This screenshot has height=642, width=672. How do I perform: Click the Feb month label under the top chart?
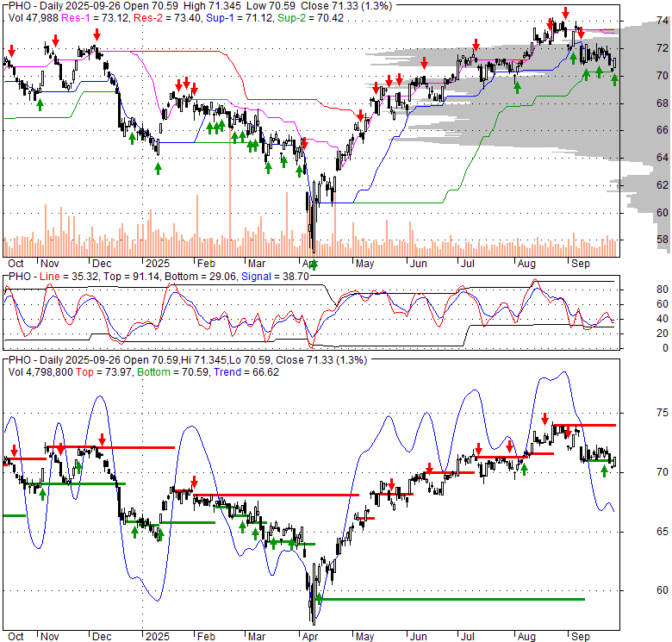(206, 263)
